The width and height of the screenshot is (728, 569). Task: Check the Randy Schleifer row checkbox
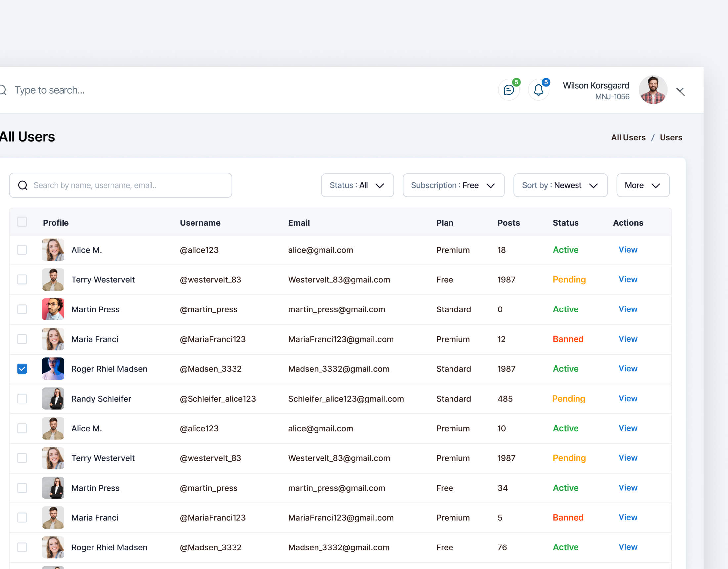22,399
